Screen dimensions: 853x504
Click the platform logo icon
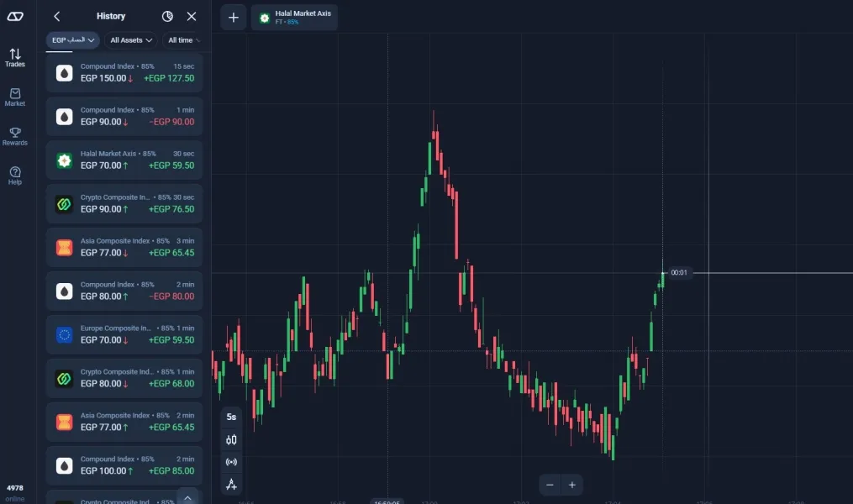(x=14, y=16)
